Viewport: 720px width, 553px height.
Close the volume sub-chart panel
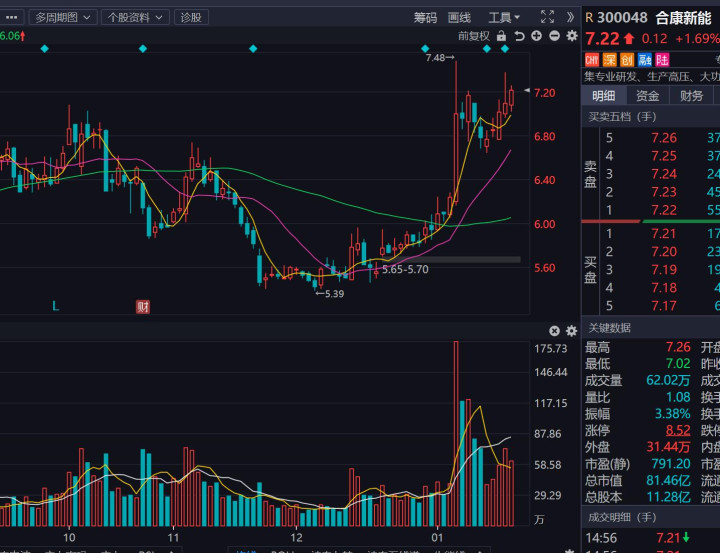(555, 331)
